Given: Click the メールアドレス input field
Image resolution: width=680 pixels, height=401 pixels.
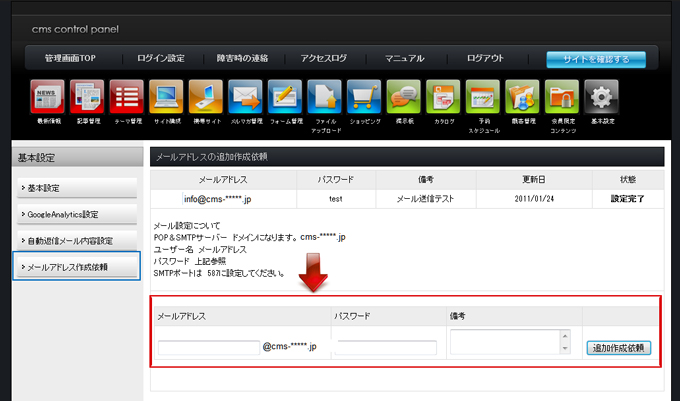Looking at the screenshot, I should [208, 348].
